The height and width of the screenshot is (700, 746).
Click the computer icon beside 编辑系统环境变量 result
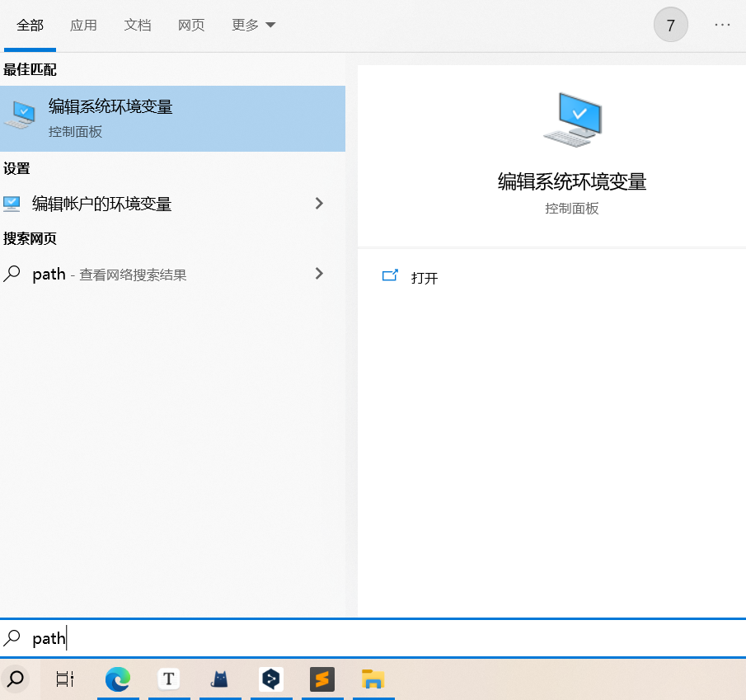20,115
